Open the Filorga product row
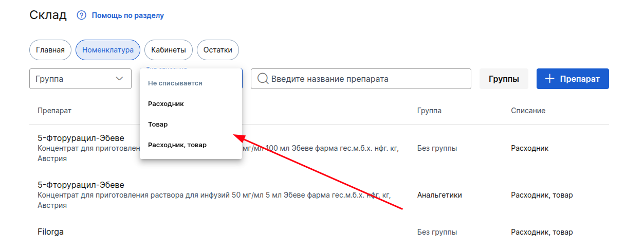The width and height of the screenshot is (644, 248). tap(51, 232)
